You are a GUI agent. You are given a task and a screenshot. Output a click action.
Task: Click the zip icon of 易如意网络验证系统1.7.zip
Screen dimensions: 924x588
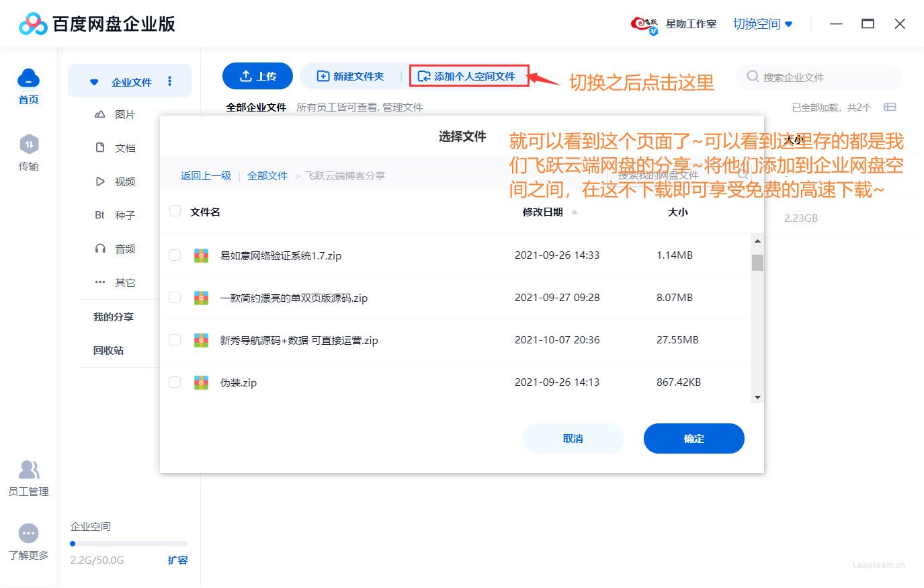(x=201, y=255)
